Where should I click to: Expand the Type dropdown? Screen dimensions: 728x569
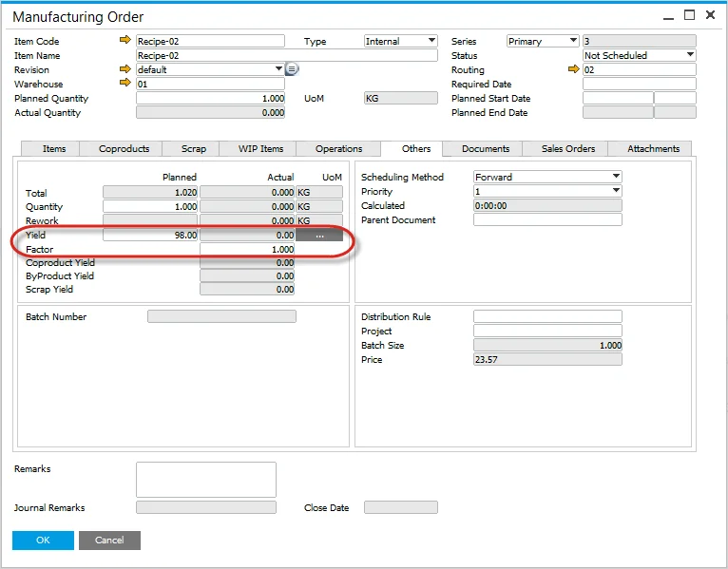coord(431,41)
